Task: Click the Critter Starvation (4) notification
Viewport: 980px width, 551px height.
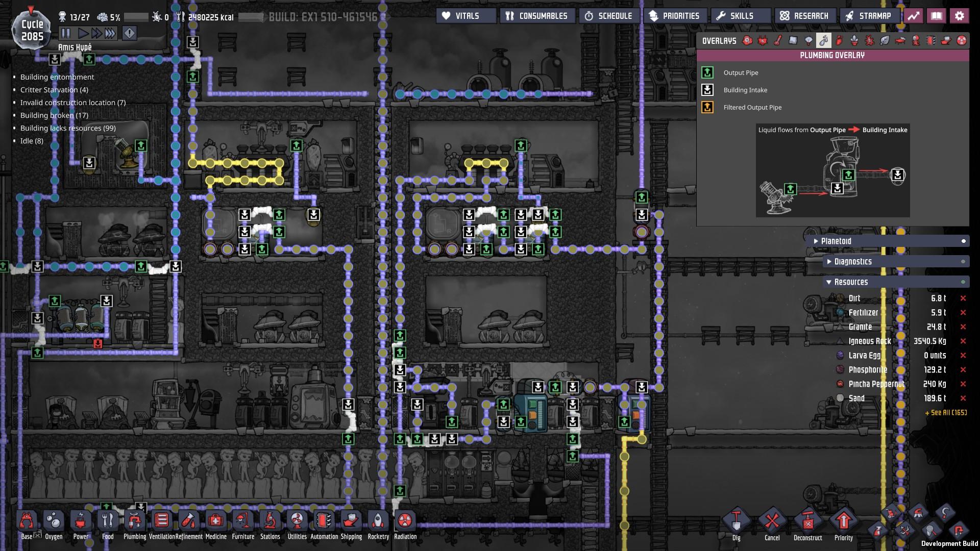Action: pyautogui.click(x=54, y=90)
